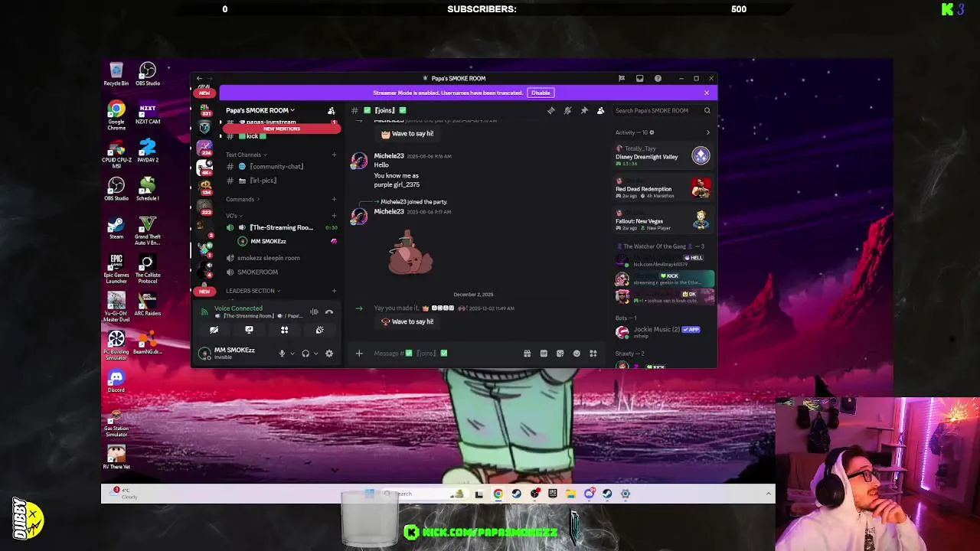Click MM SMOKEzz in voice channel
Image resolution: width=980 pixels, height=551 pixels.
[x=268, y=241]
